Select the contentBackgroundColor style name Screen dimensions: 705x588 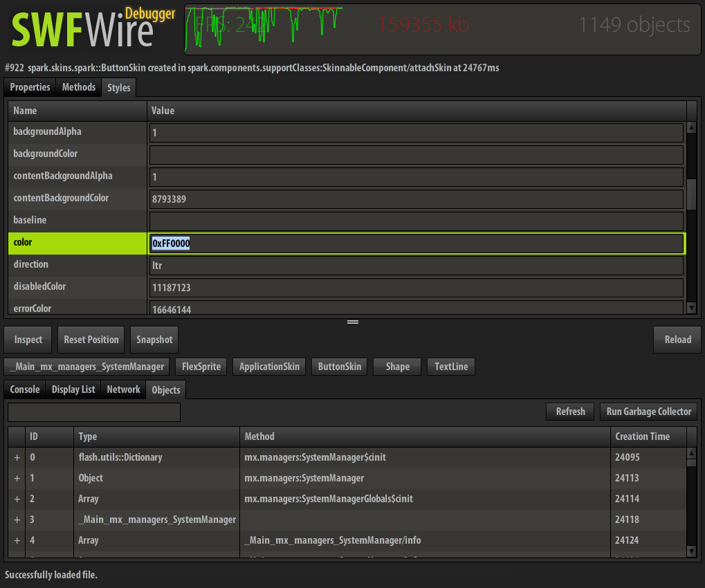(61, 199)
